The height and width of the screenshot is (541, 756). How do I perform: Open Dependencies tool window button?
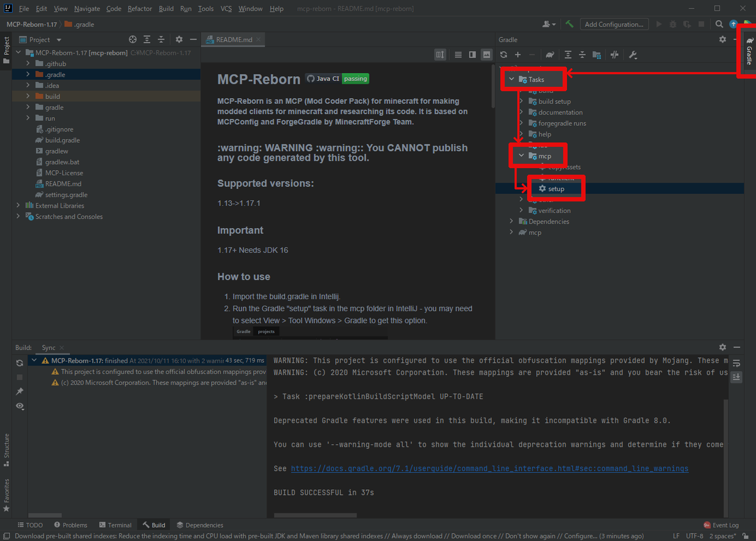[x=200, y=525]
